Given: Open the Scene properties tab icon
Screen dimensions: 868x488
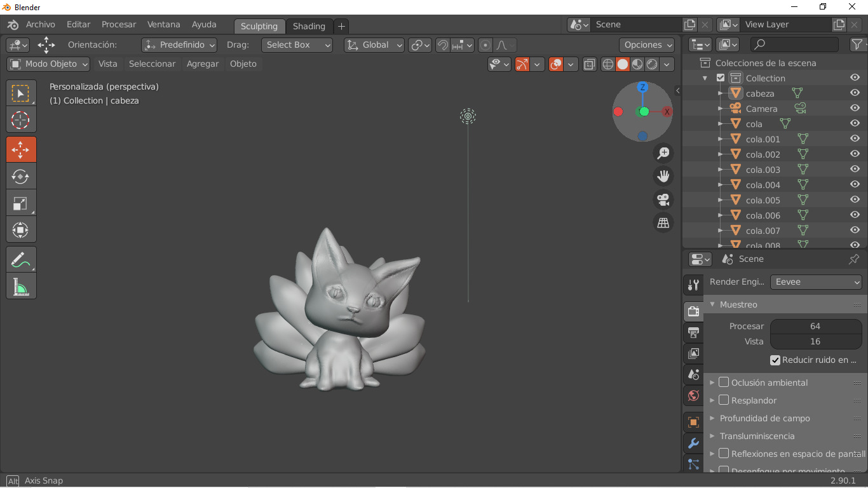Looking at the screenshot, I should tap(693, 374).
